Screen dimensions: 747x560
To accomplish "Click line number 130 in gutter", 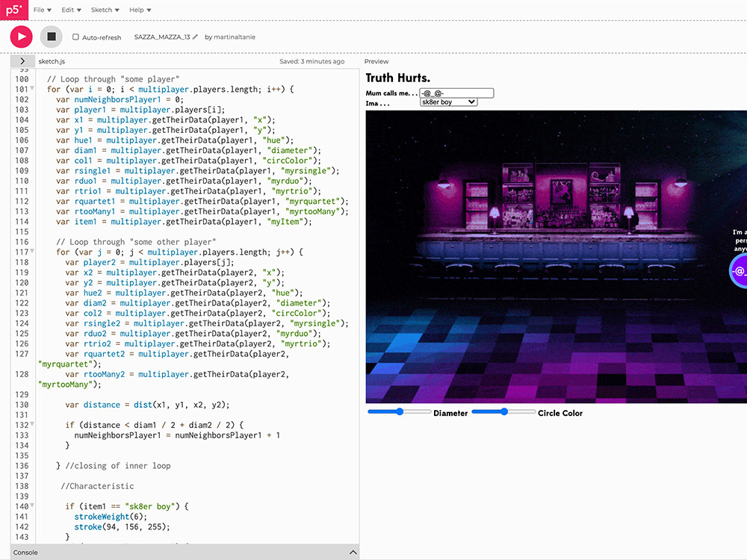I will coord(22,405).
